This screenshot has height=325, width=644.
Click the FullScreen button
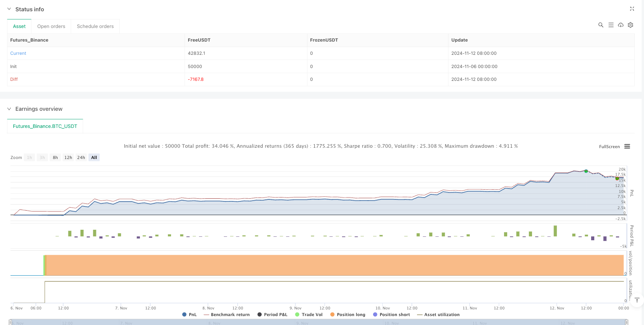[609, 147]
